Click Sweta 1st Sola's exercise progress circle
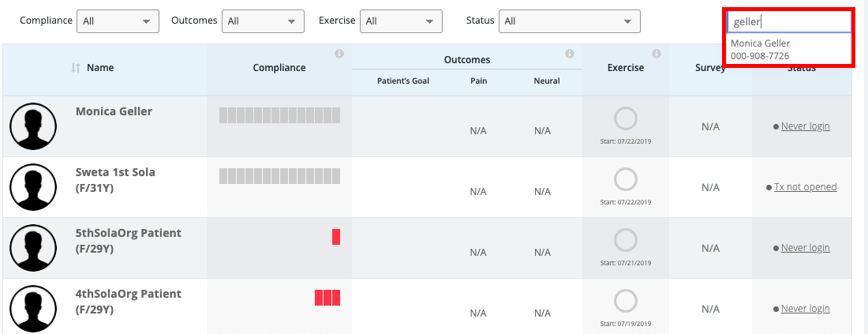 tap(625, 180)
